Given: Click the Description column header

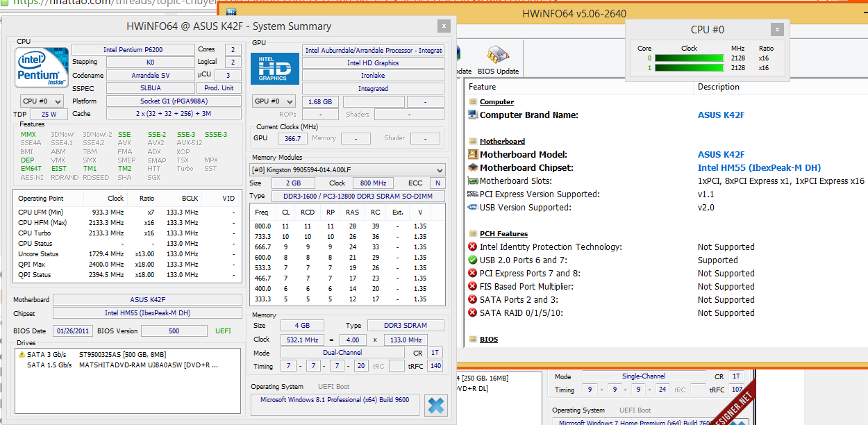Looking at the screenshot, I should pyautogui.click(x=719, y=87).
